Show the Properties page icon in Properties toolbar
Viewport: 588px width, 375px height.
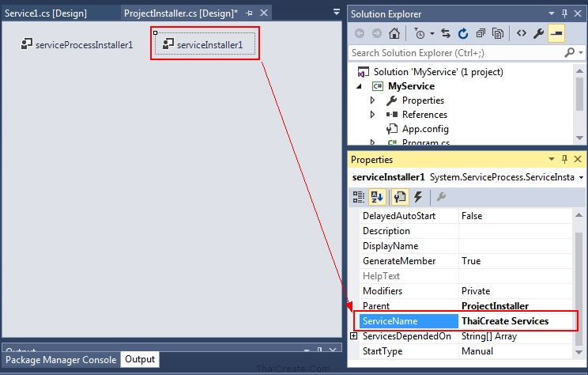tap(400, 197)
